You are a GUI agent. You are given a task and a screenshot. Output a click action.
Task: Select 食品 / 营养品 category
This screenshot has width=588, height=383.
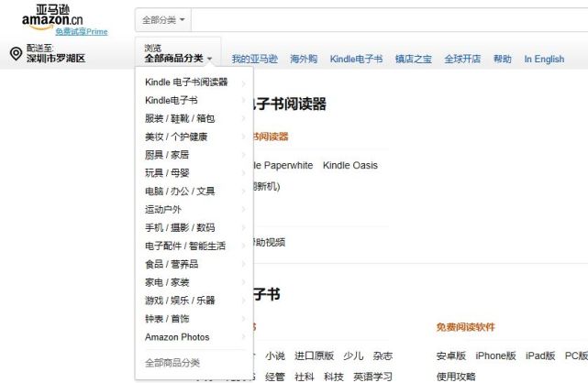pyautogui.click(x=172, y=264)
